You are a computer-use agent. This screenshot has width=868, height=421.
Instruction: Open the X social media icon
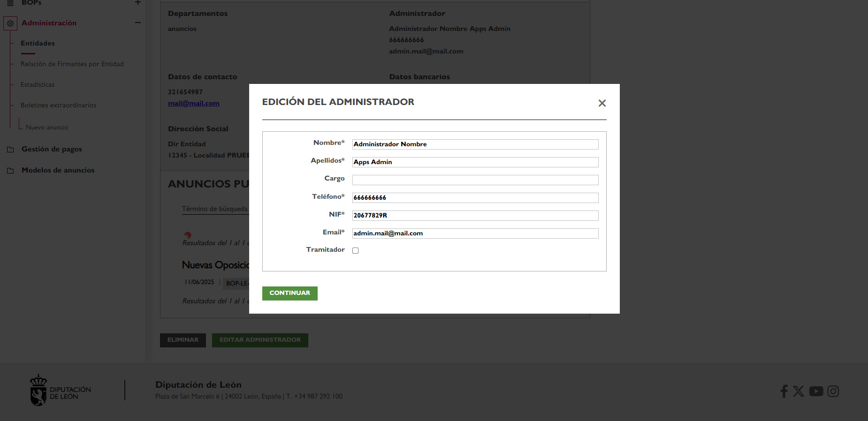(x=799, y=391)
